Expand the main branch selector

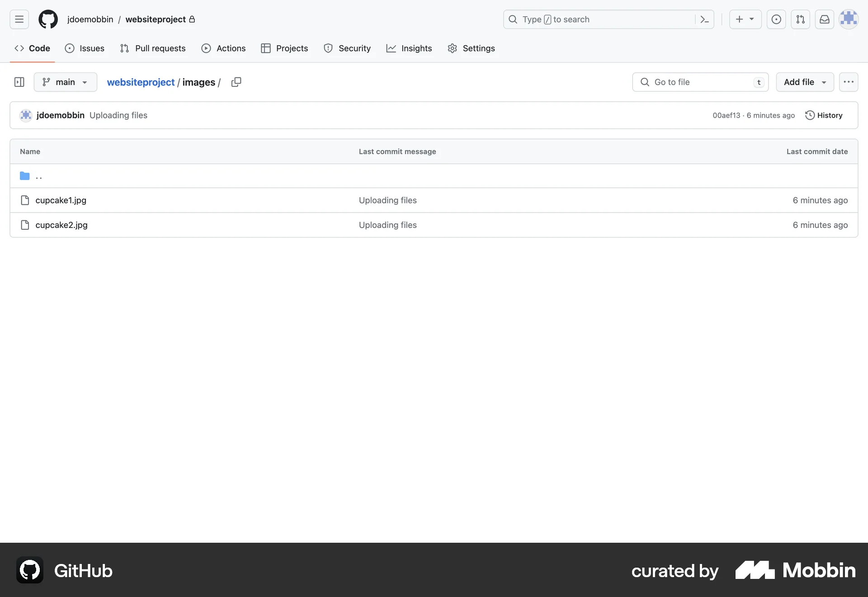pyautogui.click(x=65, y=82)
